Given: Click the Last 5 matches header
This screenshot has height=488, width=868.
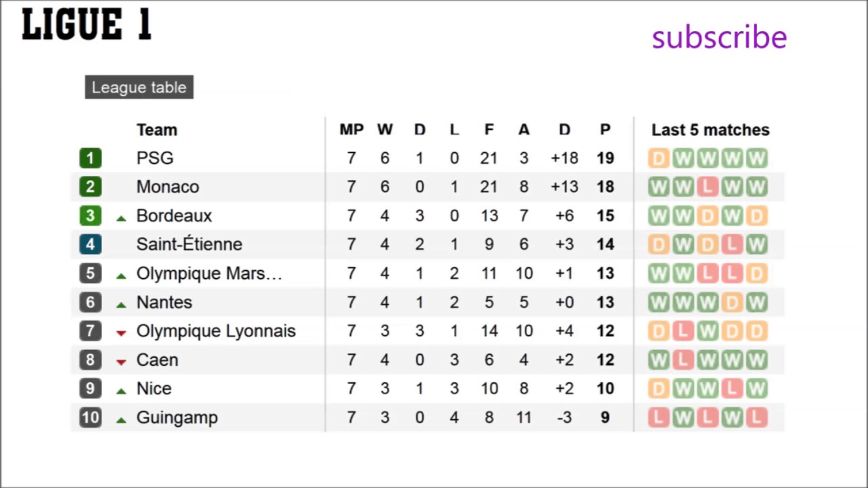Looking at the screenshot, I should coord(710,130).
